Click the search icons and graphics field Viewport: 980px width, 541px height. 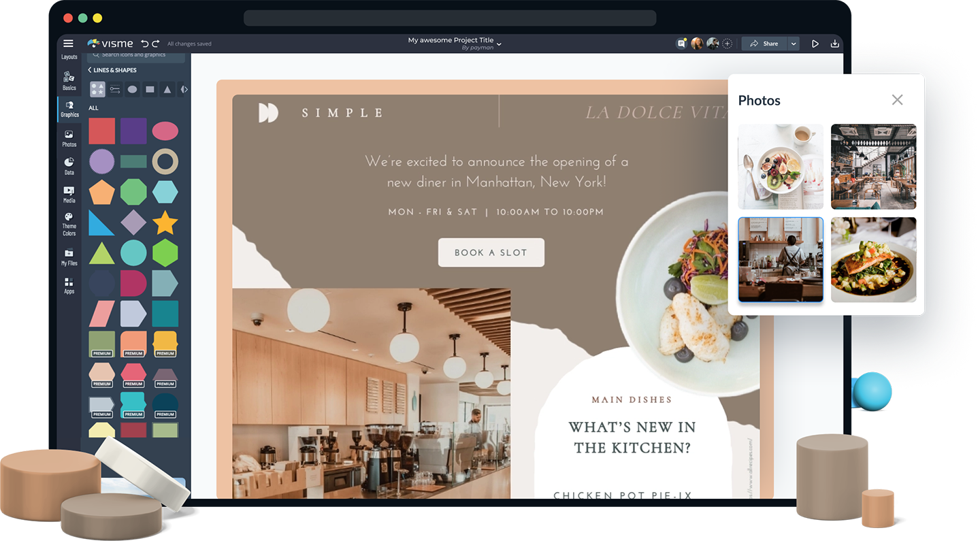point(136,55)
